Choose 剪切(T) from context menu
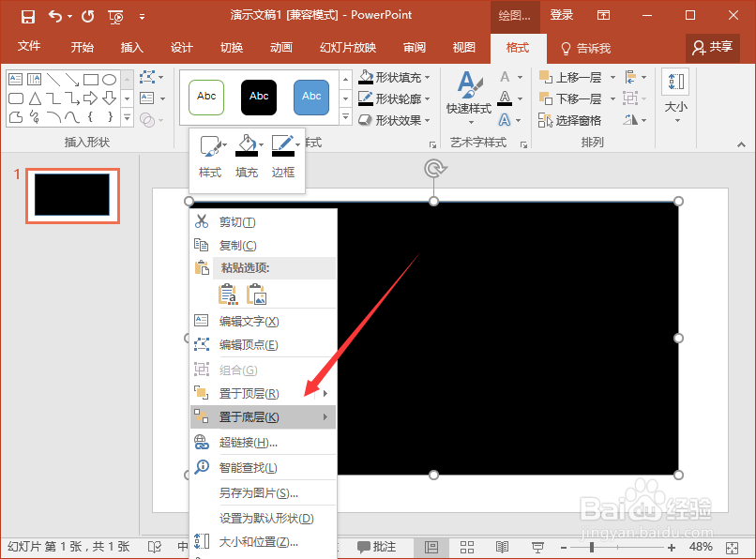This screenshot has width=756, height=559. coord(264,222)
